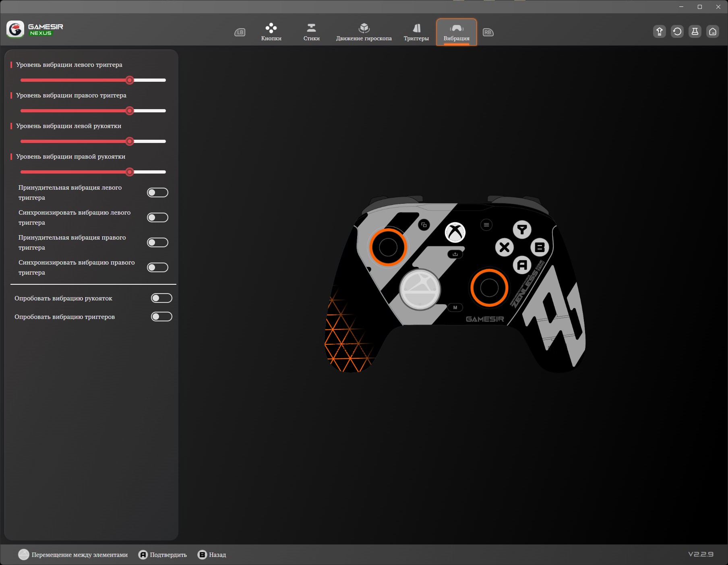Click the V2.2.9 version label
Image resolution: width=728 pixels, height=565 pixels.
pos(701,554)
